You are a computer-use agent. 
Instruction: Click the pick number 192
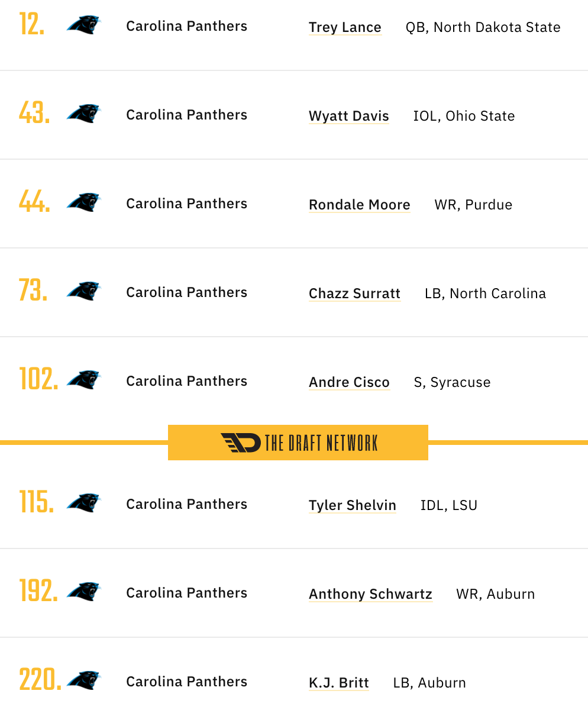click(x=38, y=590)
